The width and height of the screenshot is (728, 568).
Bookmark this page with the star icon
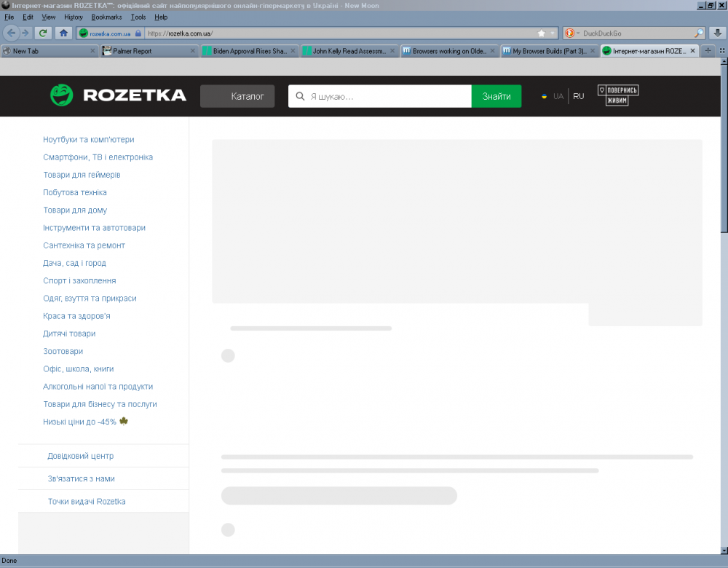(x=541, y=33)
